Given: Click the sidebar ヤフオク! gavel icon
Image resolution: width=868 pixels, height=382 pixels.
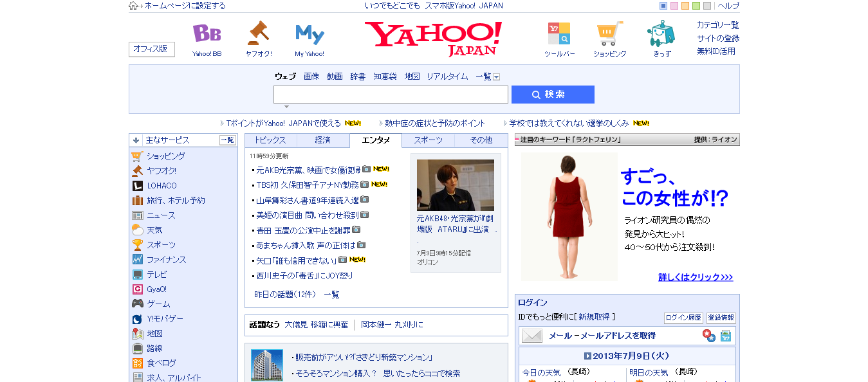Looking at the screenshot, I should [137, 171].
